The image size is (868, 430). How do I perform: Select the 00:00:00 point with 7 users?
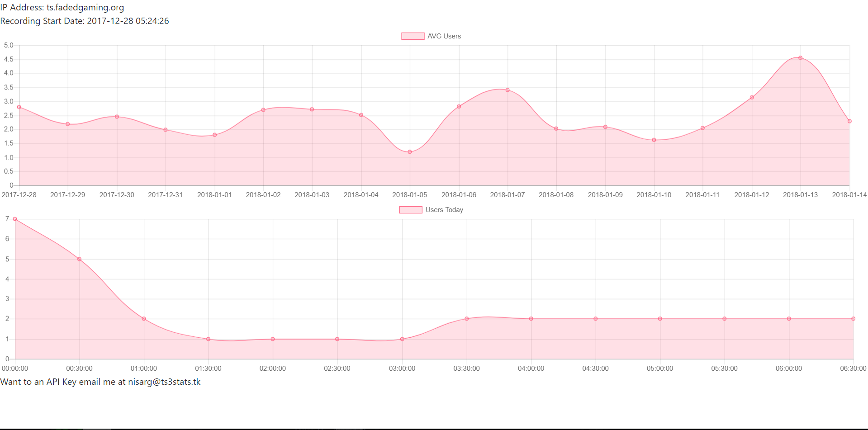click(15, 219)
